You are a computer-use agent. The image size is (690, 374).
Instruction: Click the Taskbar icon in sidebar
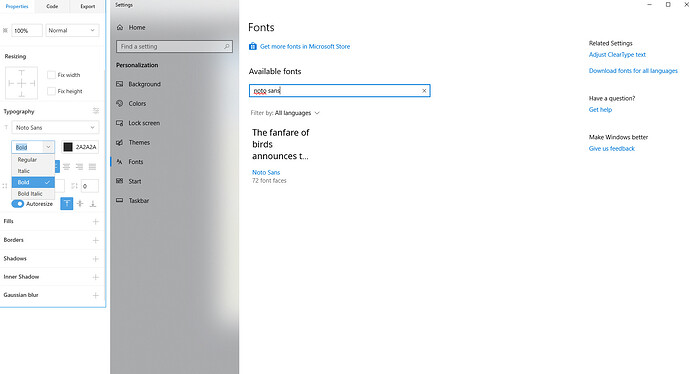[119, 200]
